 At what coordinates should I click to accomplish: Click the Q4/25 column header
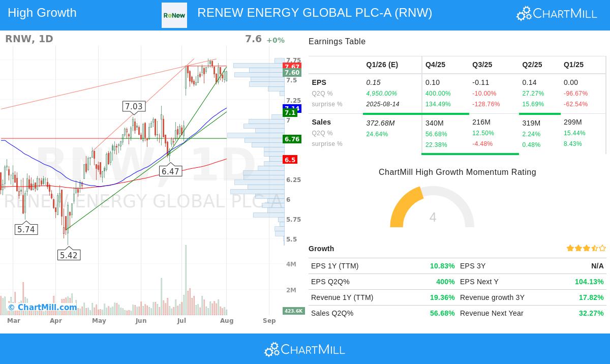coord(435,65)
